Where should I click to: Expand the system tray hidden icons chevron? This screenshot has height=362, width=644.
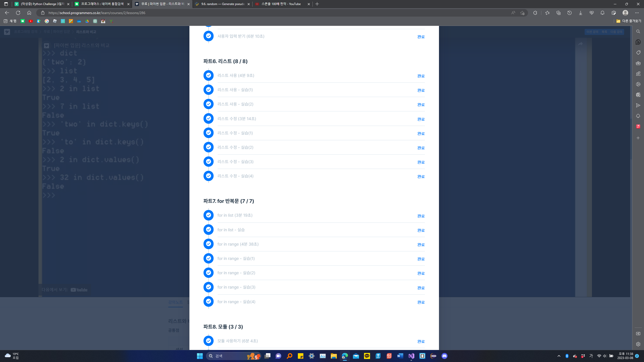tap(559, 356)
